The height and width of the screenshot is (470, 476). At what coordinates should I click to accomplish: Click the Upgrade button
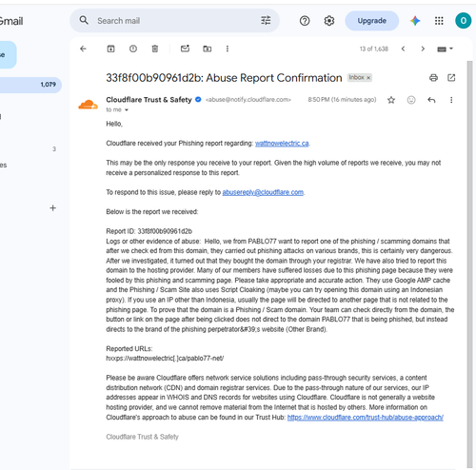click(x=372, y=21)
